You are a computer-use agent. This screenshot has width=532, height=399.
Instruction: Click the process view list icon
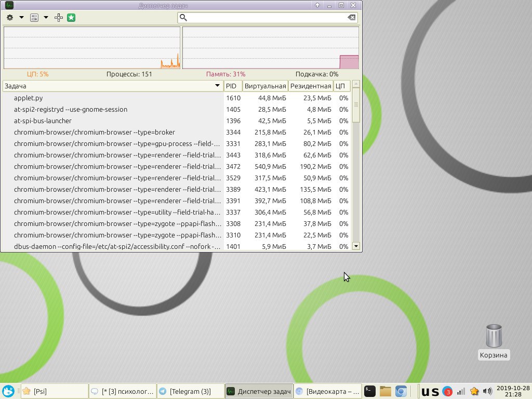click(34, 17)
